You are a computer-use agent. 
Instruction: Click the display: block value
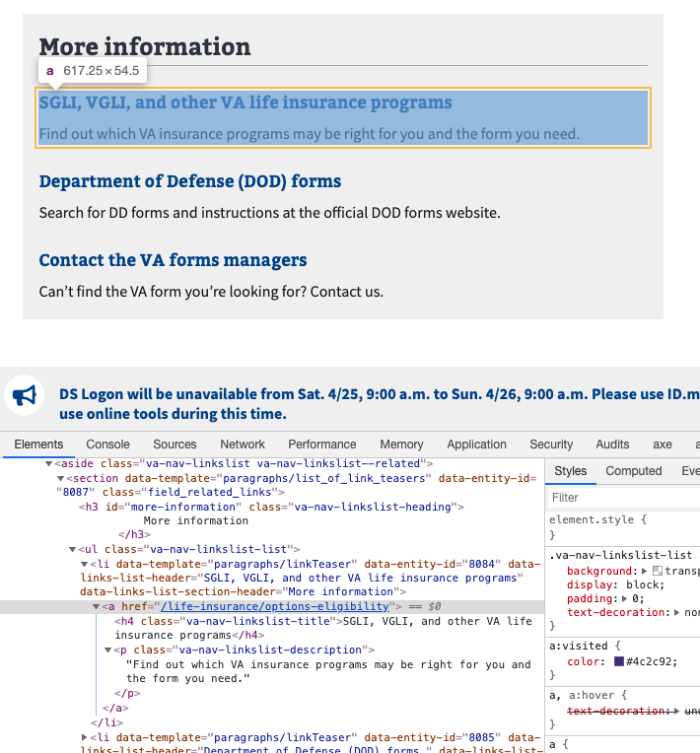coord(643,584)
